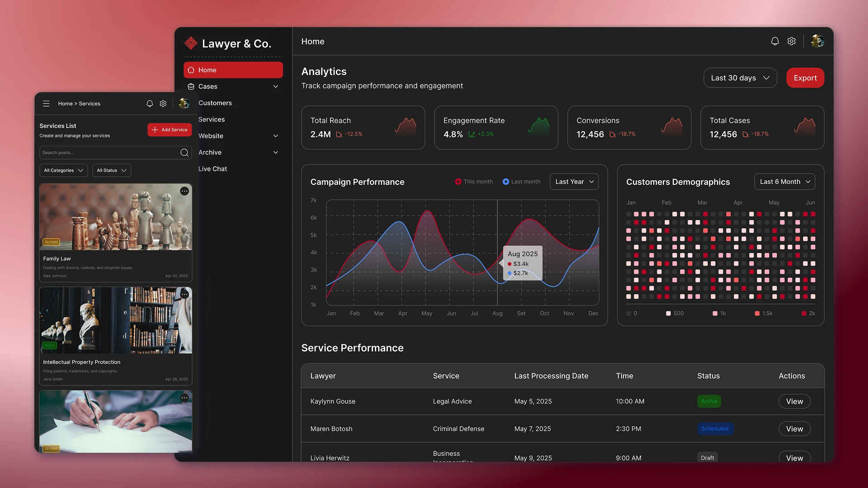Open three-dot menu on Intellectual Property card
This screenshot has height=488, width=868.
[x=184, y=295]
